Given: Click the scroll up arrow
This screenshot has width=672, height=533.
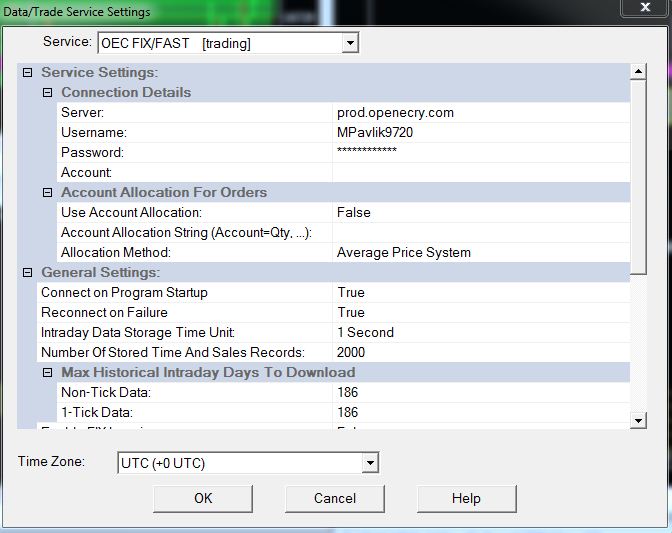Looking at the screenshot, I should (x=638, y=71).
